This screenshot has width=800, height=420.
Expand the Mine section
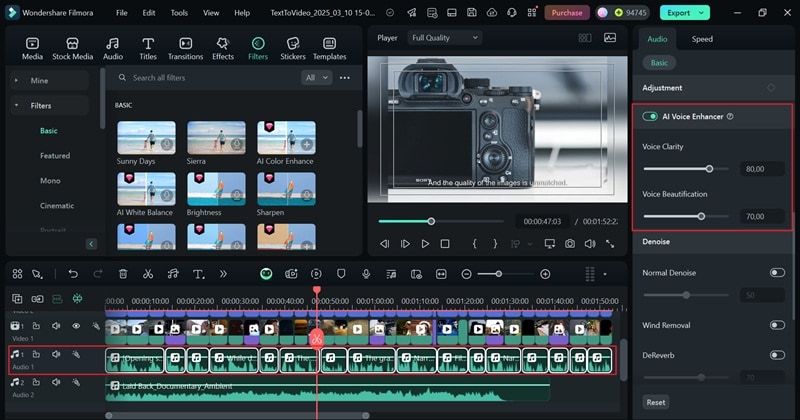pyautogui.click(x=16, y=81)
